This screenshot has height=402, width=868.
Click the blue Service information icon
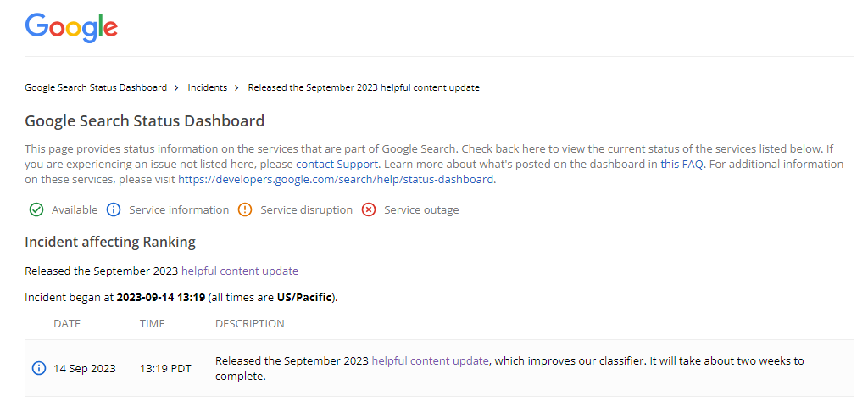(114, 209)
